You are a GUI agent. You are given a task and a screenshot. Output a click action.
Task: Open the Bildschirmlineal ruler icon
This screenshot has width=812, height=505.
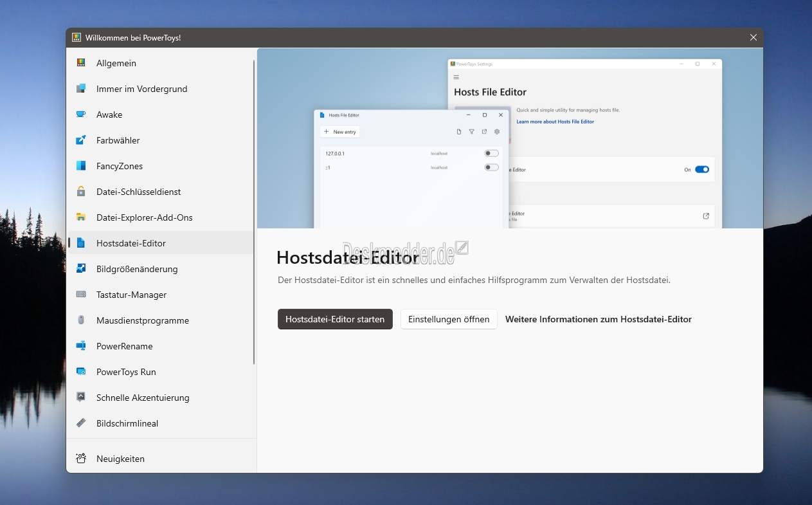[81, 423]
